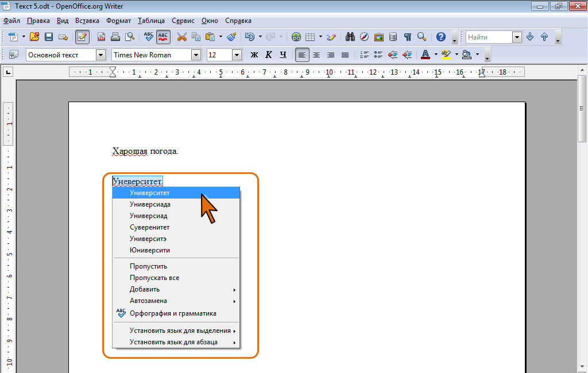The width and height of the screenshot is (588, 373).
Task: Show the Draw functions
Action: click(x=331, y=37)
